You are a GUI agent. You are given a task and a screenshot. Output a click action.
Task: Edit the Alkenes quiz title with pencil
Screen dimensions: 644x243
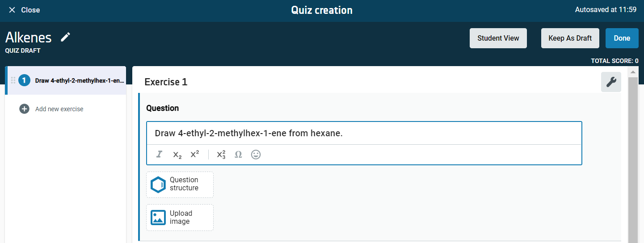66,37
